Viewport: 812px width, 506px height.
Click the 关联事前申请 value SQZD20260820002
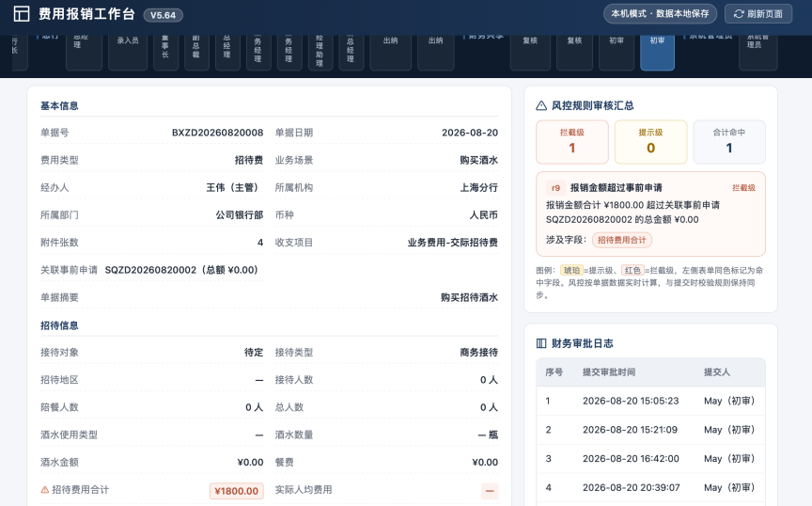click(181, 270)
